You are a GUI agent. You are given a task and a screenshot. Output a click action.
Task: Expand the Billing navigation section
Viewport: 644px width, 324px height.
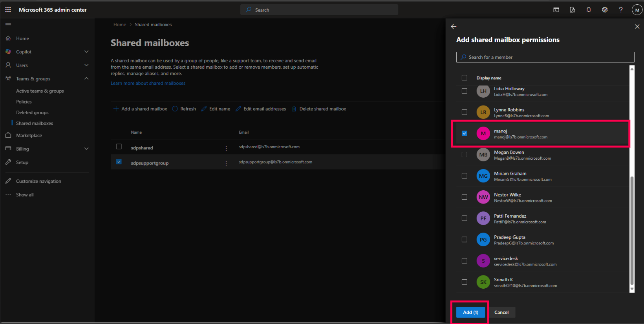pos(86,149)
